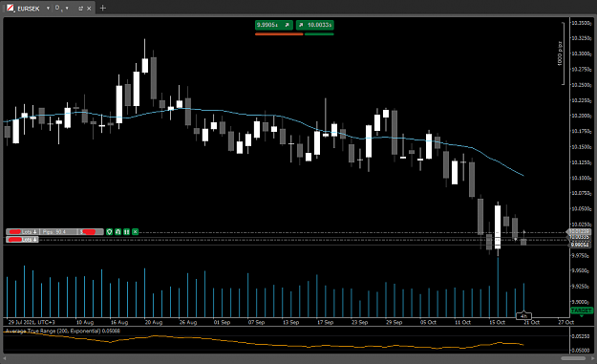Click the second order Lots label
This screenshot has height=364, width=597.
tap(23, 240)
